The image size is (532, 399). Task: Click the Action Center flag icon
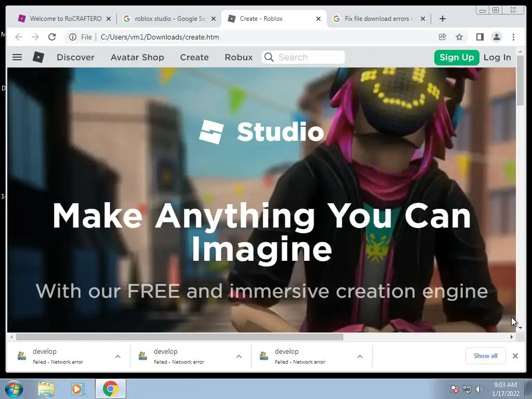click(455, 389)
